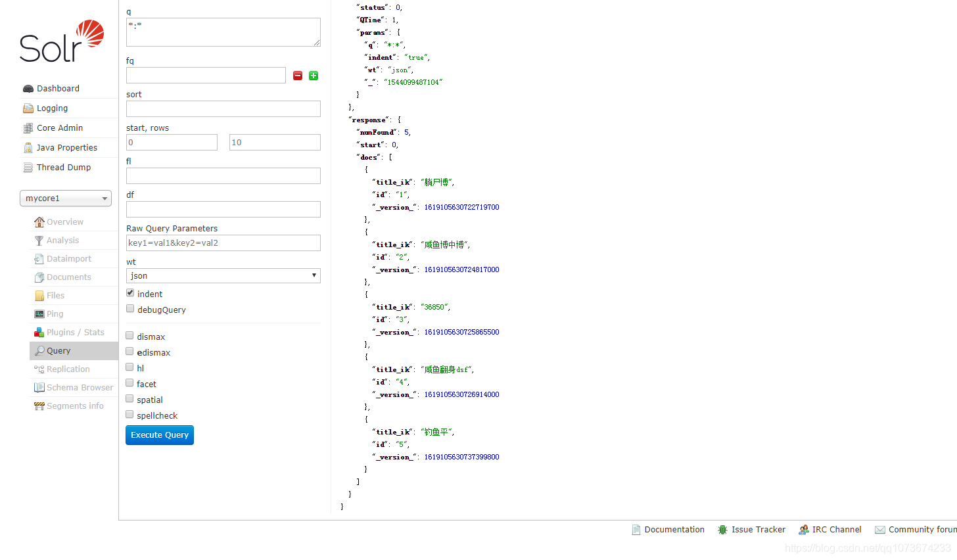The width and height of the screenshot is (957, 560).
Task: Click the Query magnifier icon
Action: pyautogui.click(x=39, y=351)
